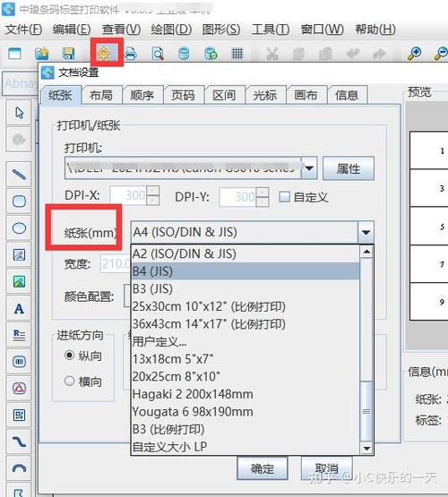Select the triangle shape tool
The height and width of the screenshot is (497, 448).
point(19,389)
